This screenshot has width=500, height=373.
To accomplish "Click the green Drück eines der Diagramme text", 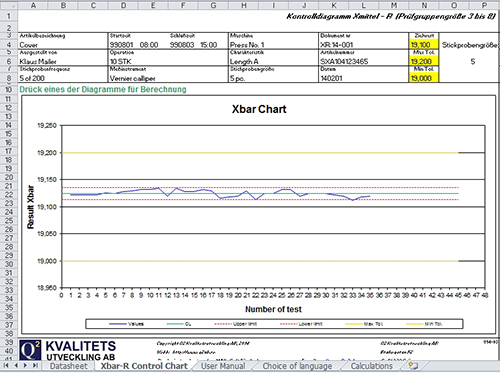I will click(x=103, y=89).
